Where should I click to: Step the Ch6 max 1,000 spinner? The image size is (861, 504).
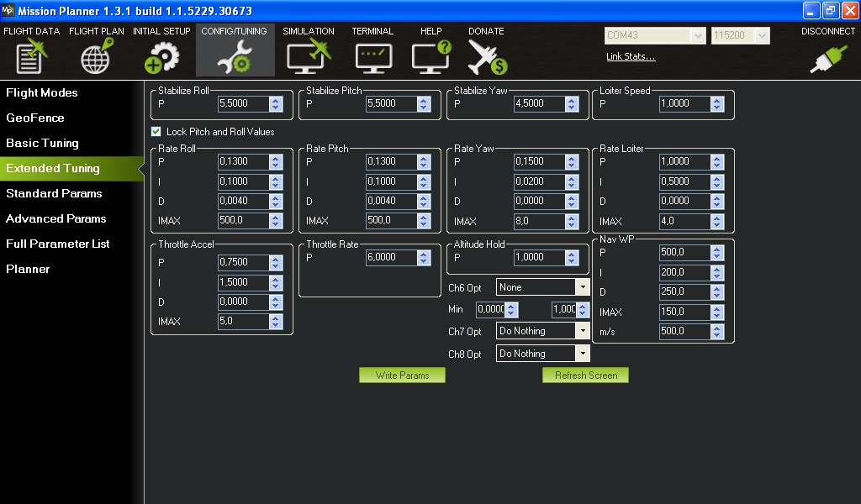583,310
